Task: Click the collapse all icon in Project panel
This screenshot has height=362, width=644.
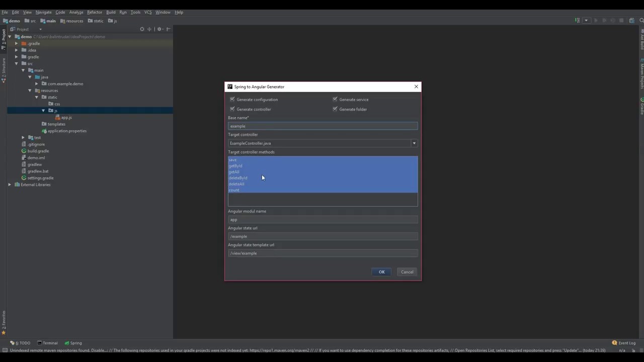Action: coord(149,29)
